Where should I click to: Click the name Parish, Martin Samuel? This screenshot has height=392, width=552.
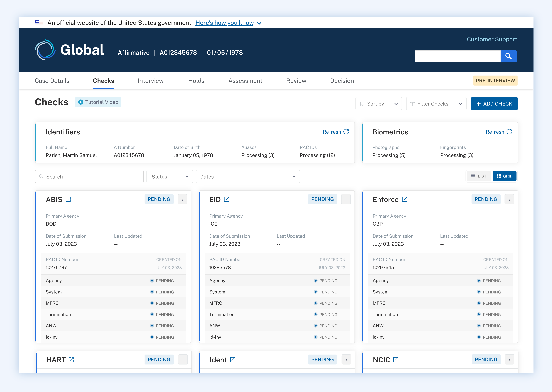[x=71, y=155]
